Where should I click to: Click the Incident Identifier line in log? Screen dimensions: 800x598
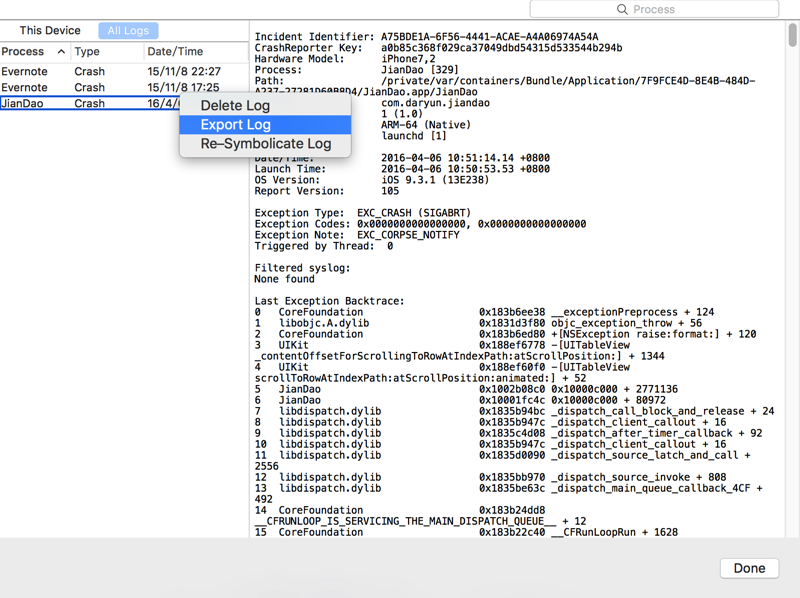point(427,37)
